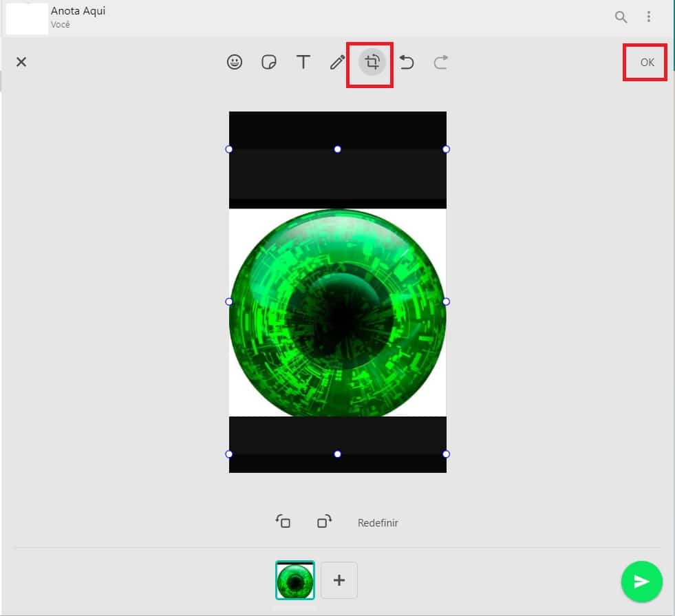This screenshot has height=616, width=675.
Task: Select the pencil drawing tool
Action: [x=337, y=62]
